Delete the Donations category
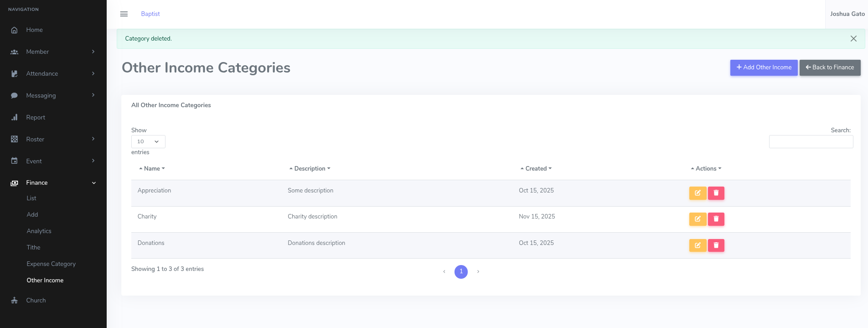Image resolution: width=868 pixels, height=328 pixels. click(x=716, y=245)
